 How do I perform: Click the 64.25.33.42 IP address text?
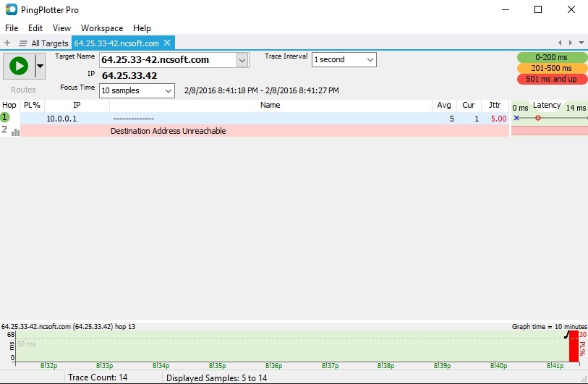[129, 76]
